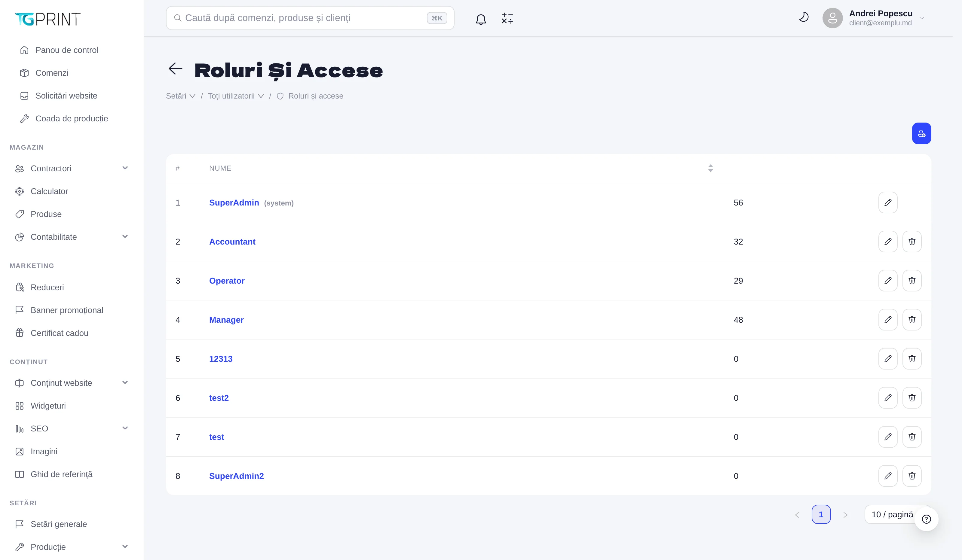Open the Andrei Popescu account dropdown
The image size is (962, 560).
click(873, 18)
